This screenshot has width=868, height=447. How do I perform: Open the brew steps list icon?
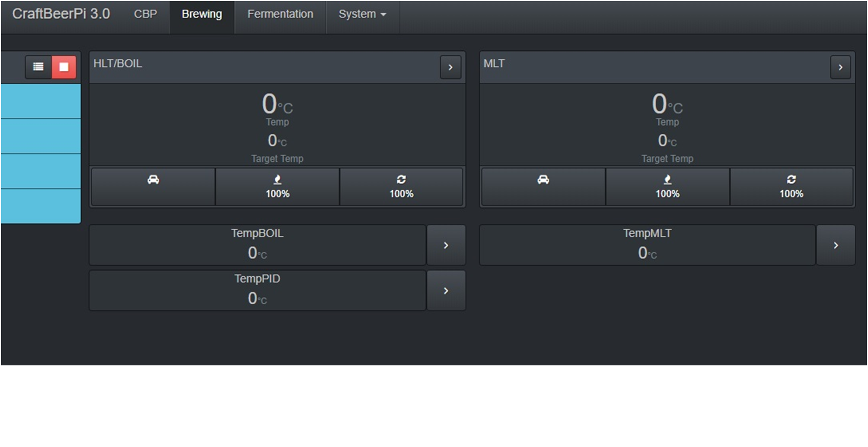tap(38, 67)
